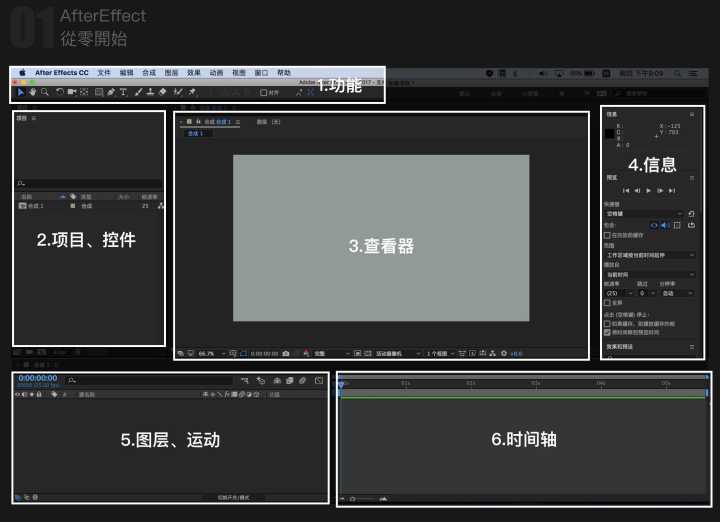Open the 动画 menu

(216, 73)
